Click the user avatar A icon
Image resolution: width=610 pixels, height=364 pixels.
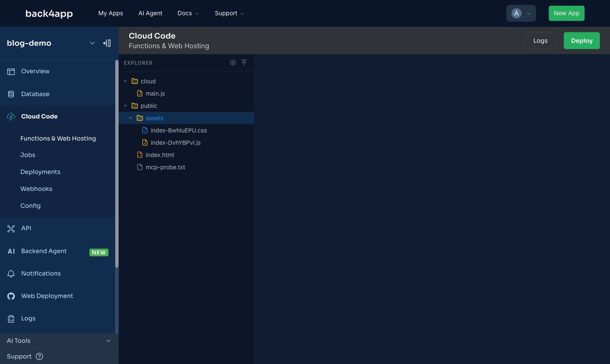coord(516,13)
